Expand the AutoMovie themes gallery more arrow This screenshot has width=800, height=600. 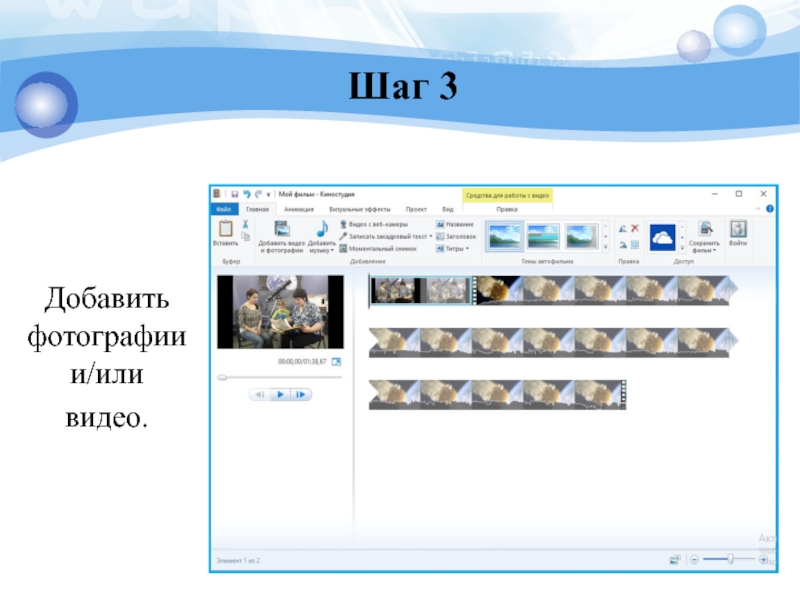[x=606, y=247]
